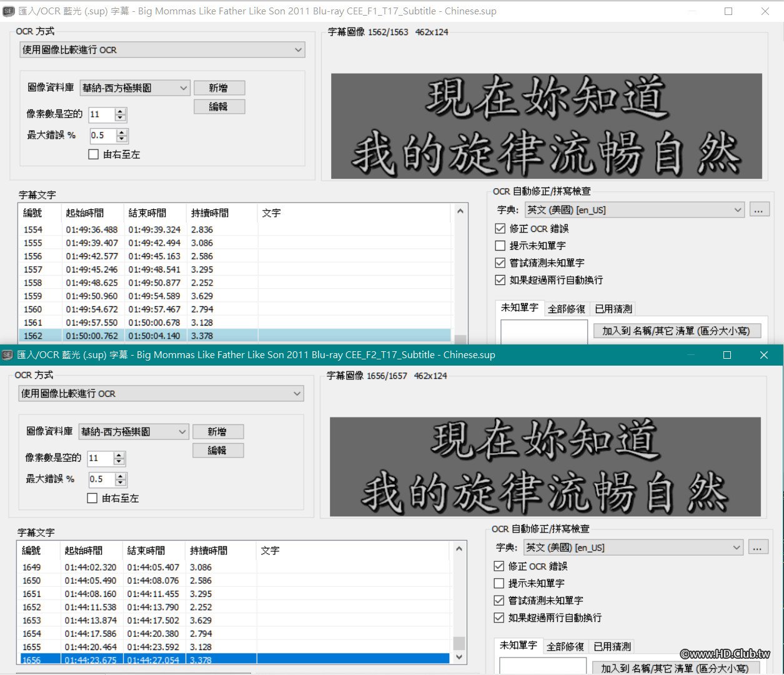Viewport: 784px width, 675px height.
Task: Click 加入到 名稱/其它 清單 button in upper window
Action: [677, 331]
